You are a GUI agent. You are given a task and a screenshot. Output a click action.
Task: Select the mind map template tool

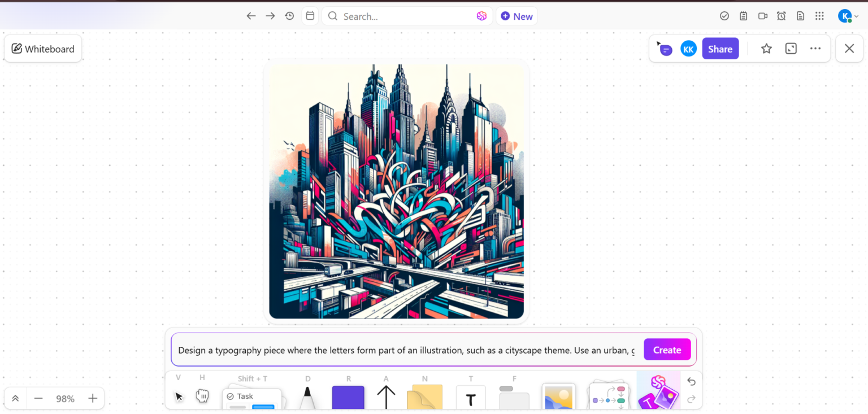coord(608,395)
